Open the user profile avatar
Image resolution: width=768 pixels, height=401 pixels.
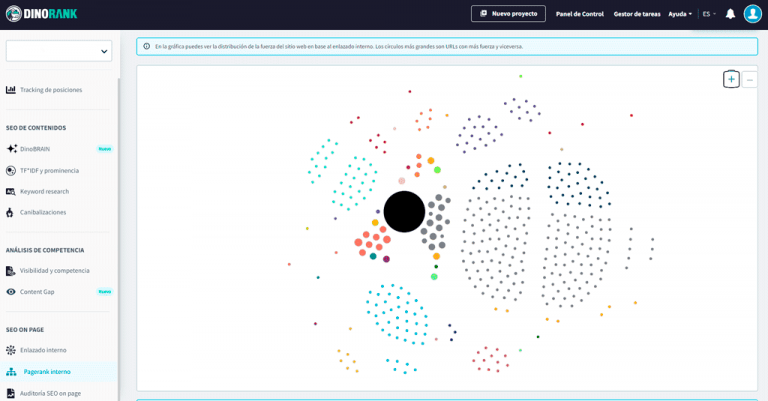click(x=752, y=14)
